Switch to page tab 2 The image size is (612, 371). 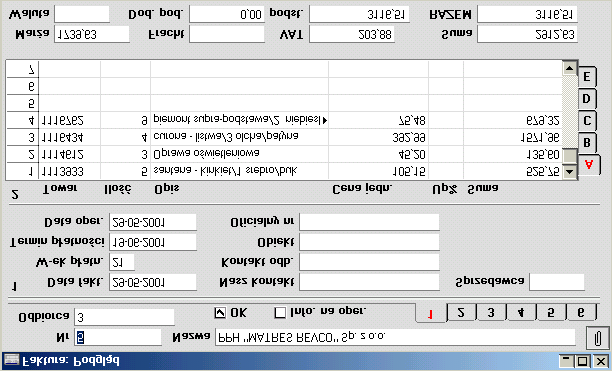click(x=461, y=312)
